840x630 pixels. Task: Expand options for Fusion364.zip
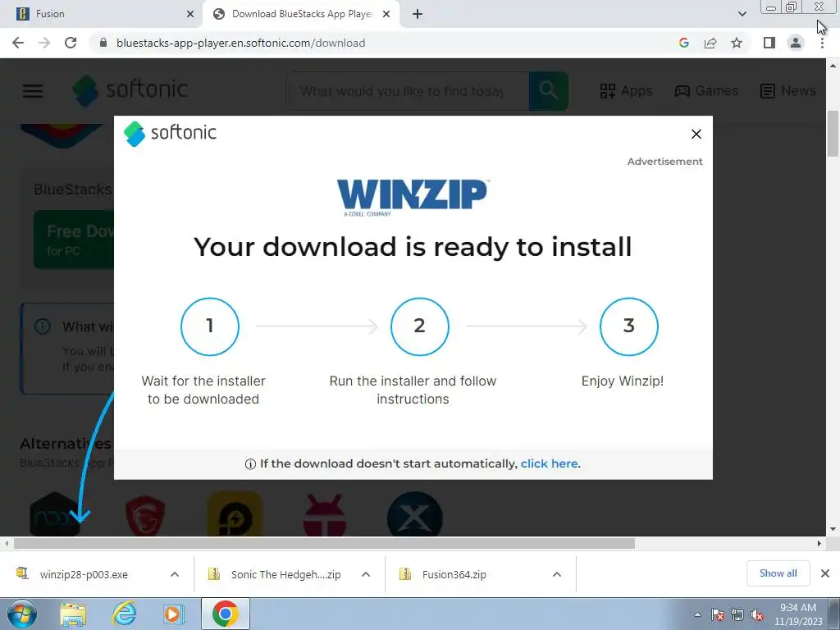(557, 574)
